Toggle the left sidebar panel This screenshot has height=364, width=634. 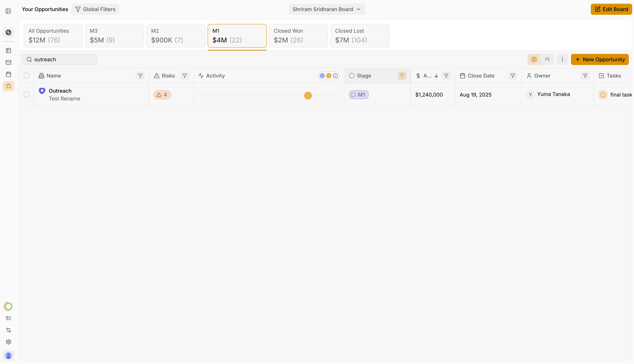coord(8,11)
